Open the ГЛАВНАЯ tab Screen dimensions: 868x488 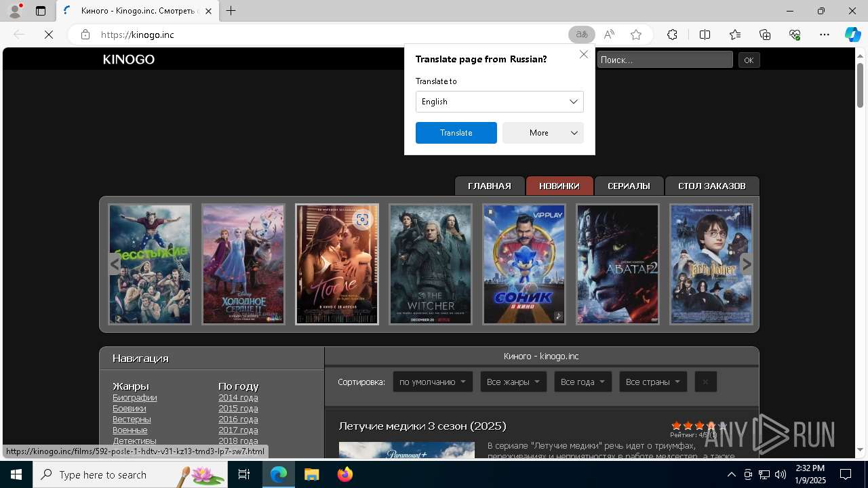[490, 186]
